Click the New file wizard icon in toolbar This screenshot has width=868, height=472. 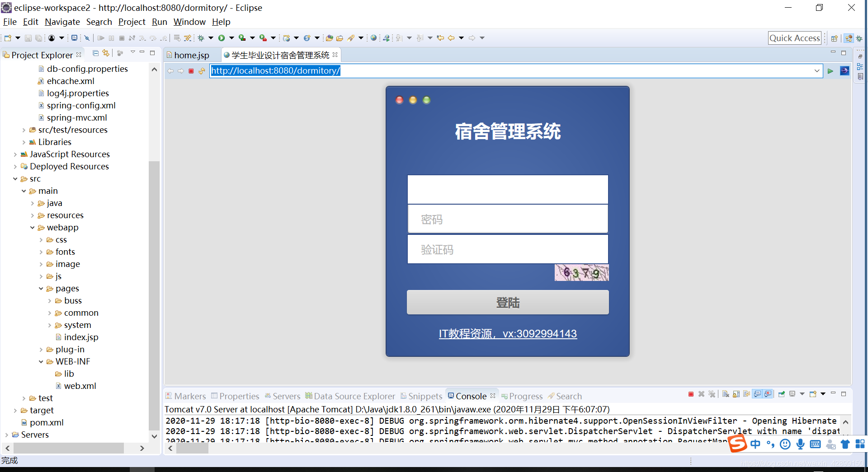click(x=8, y=38)
